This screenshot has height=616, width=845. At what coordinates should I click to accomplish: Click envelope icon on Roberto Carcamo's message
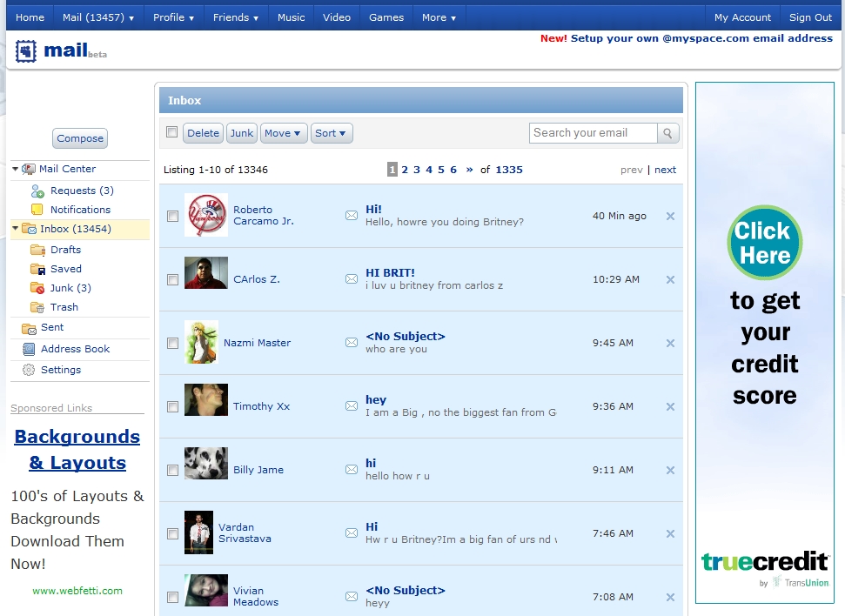tap(352, 216)
